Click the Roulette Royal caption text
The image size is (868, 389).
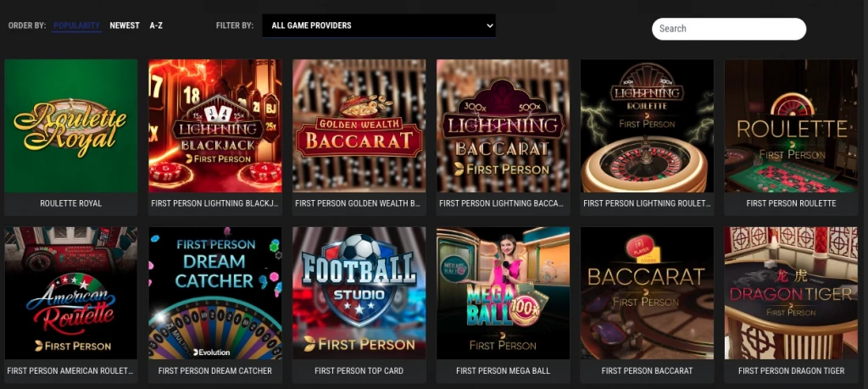(x=71, y=203)
